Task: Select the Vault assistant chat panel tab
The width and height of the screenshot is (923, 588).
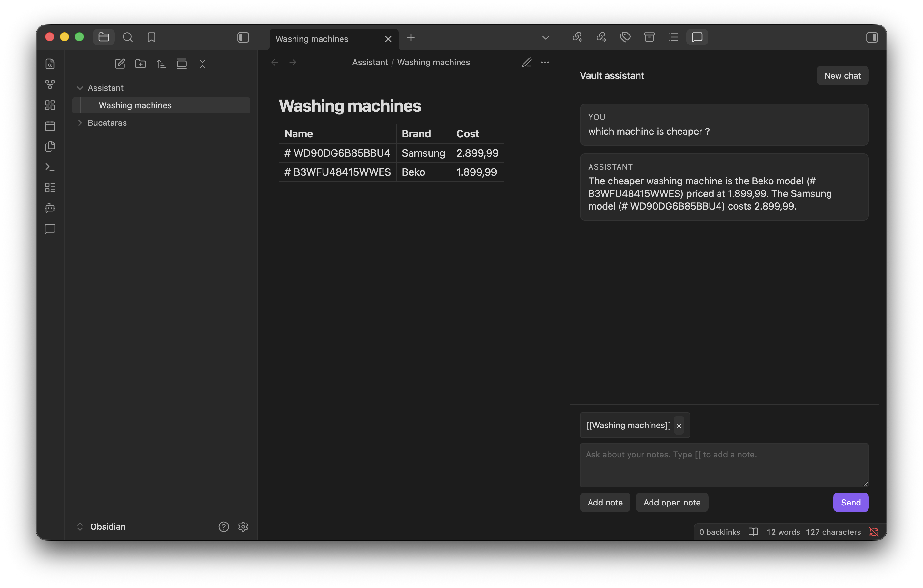Action: pos(697,37)
